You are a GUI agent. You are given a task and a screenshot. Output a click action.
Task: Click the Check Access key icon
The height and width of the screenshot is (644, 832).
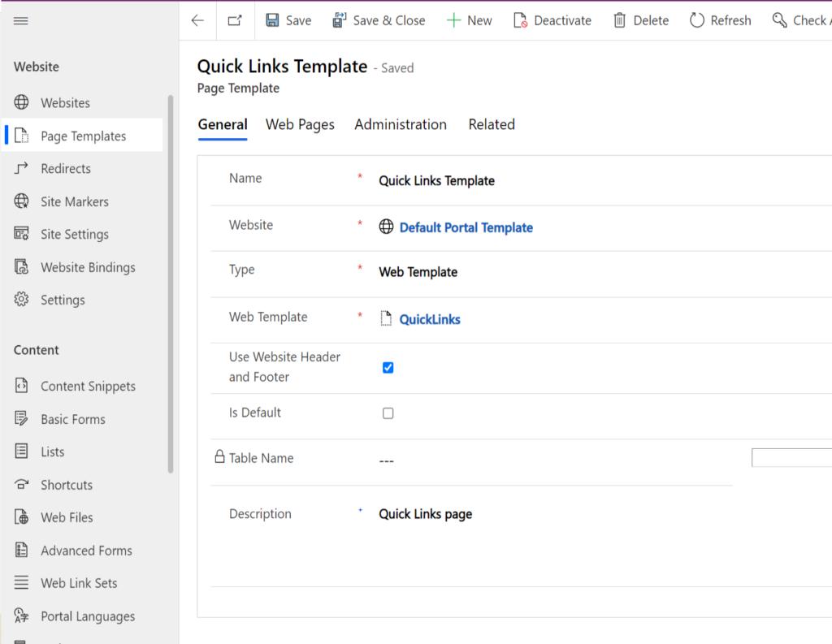(x=779, y=20)
